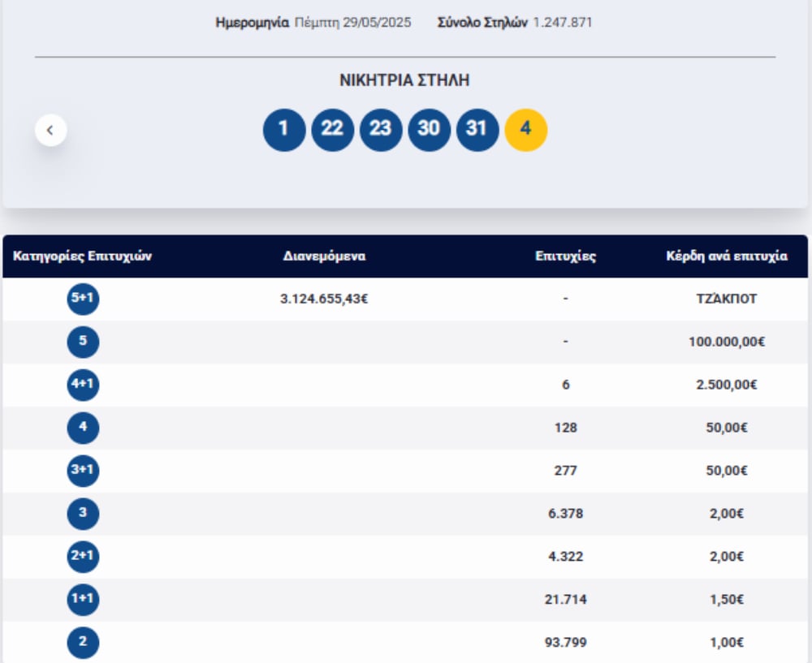This screenshot has height=663, width=812.
Task: Select the 3+1 category badge
Action: (x=83, y=471)
